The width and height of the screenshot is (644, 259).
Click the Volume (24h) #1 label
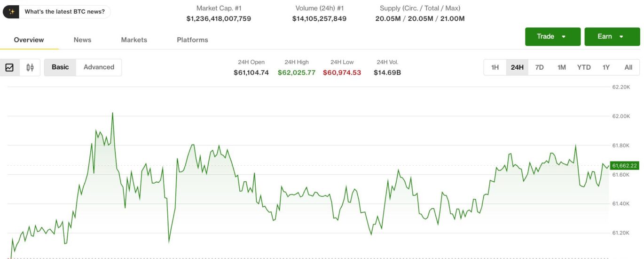319,8
